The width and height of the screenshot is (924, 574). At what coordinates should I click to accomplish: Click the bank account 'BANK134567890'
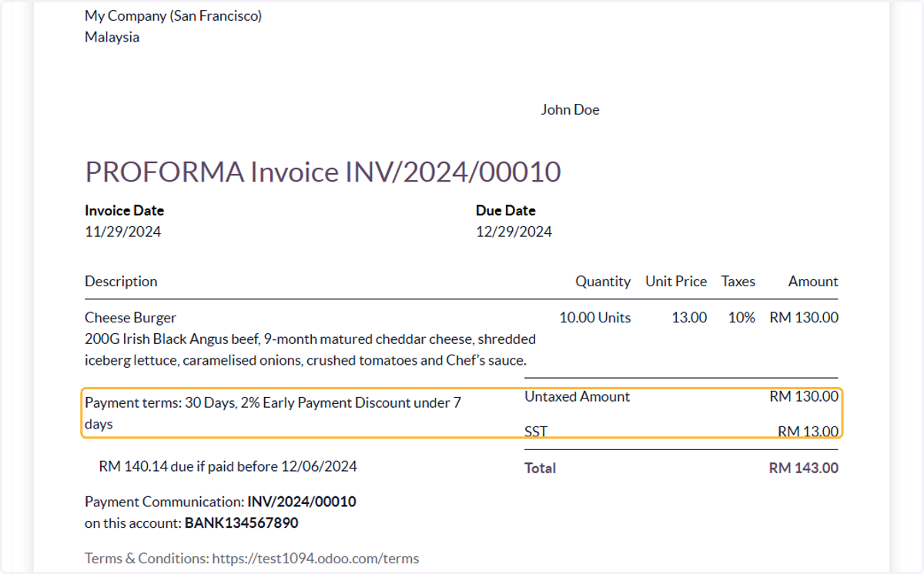pos(241,524)
